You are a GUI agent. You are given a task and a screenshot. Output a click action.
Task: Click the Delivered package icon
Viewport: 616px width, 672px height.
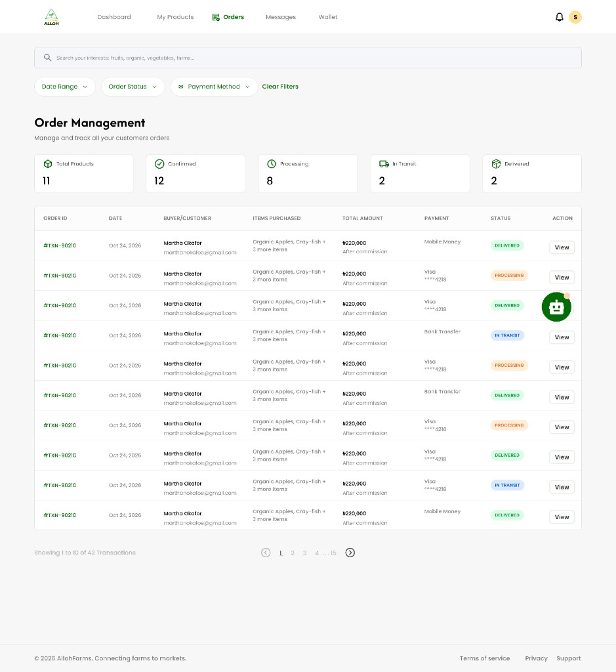[x=496, y=163]
